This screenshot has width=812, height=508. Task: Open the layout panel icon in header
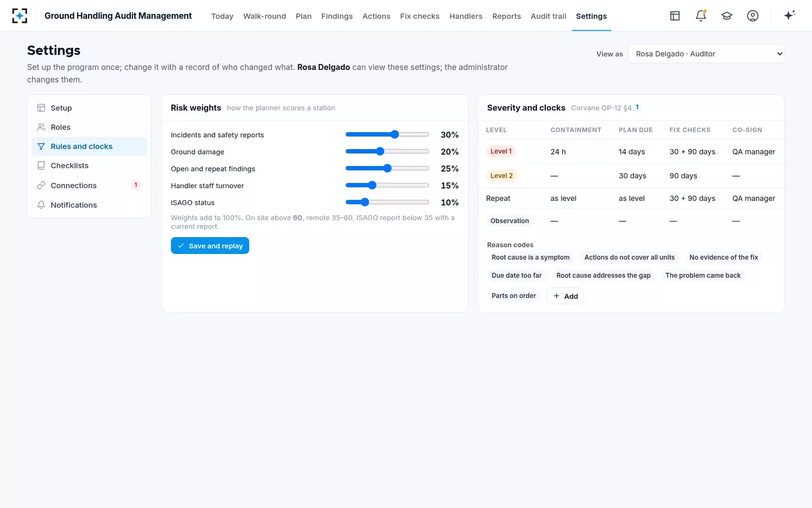(x=675, y=16)
